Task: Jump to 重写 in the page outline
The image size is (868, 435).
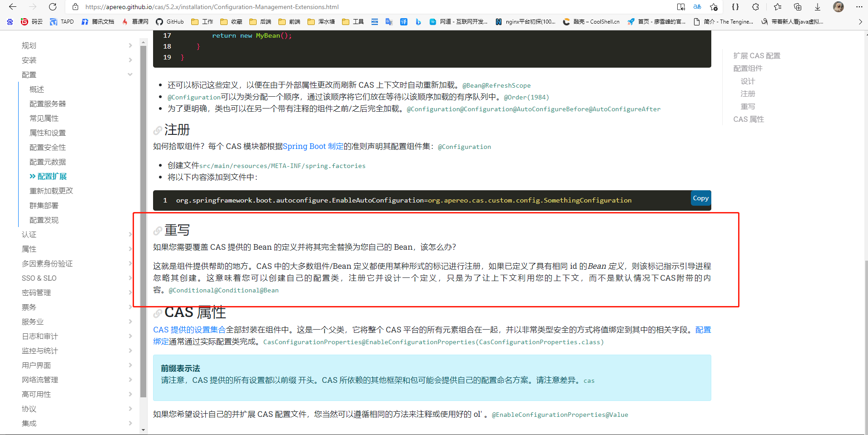Action: pyautogui.click(x=748, y=106)
